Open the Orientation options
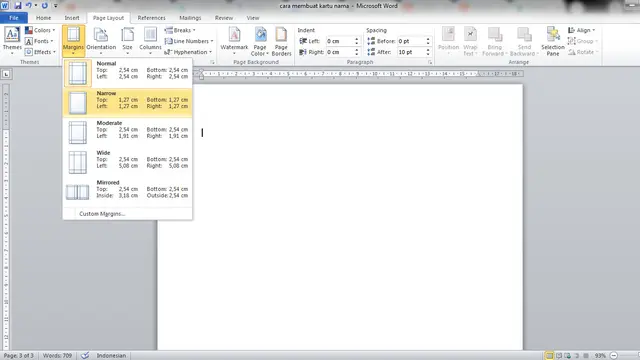The height and width of the screenshot is (360, 640). coord(101,41)
